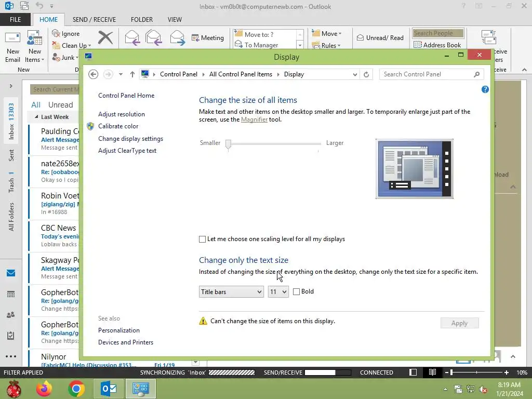
Task: Open Devices and Printers link
Action: click(x=126, y=342)
